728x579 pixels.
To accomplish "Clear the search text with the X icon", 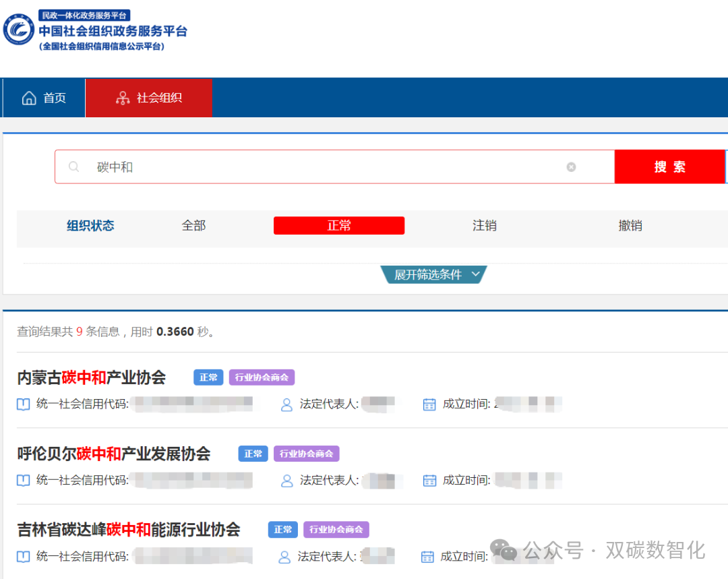I will pyautogui.click(x=571, y=166).
